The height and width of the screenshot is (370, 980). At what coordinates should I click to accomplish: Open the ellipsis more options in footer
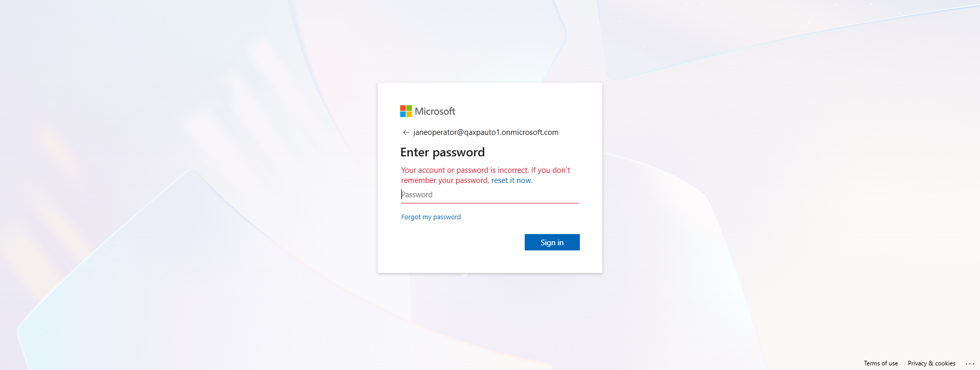pyautogui.click(x=970, y=363)
